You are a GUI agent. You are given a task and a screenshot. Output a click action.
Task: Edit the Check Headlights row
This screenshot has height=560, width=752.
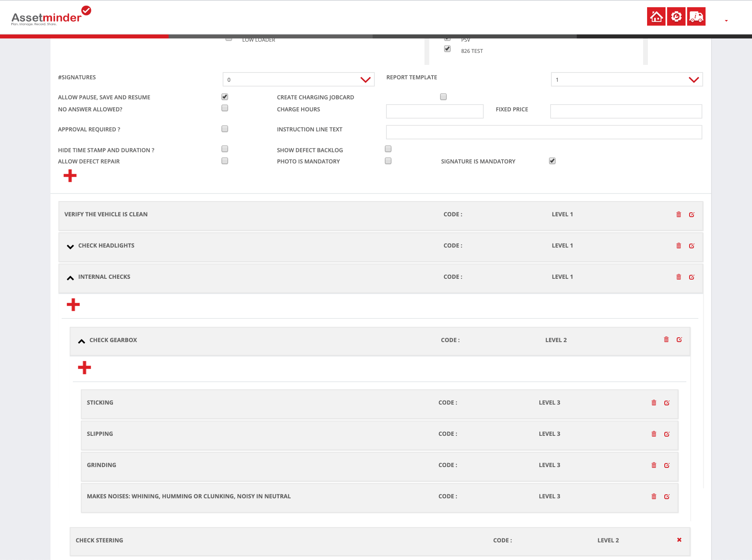[x=692, y=246]
